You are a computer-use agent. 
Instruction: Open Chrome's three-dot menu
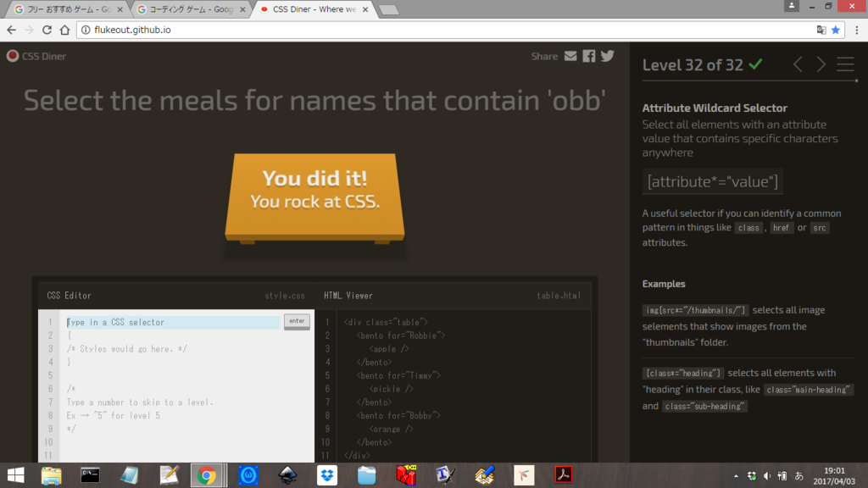[x=857, y=30]
